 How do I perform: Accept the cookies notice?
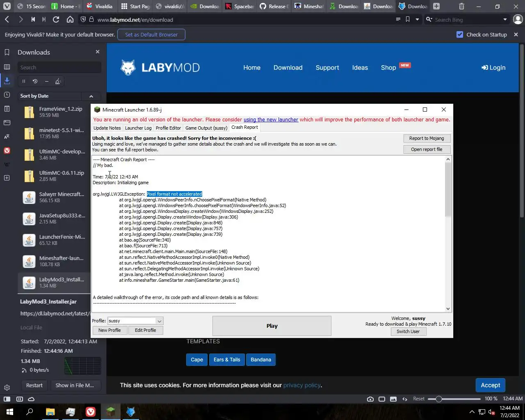491,385
